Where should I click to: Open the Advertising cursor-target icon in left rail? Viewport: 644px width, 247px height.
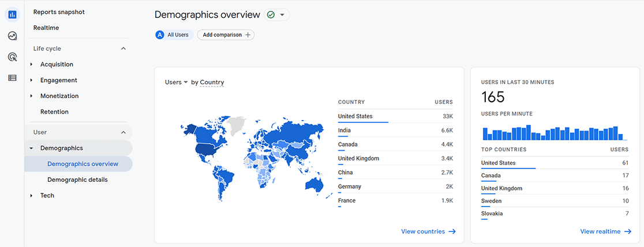(x=12, y=57)
